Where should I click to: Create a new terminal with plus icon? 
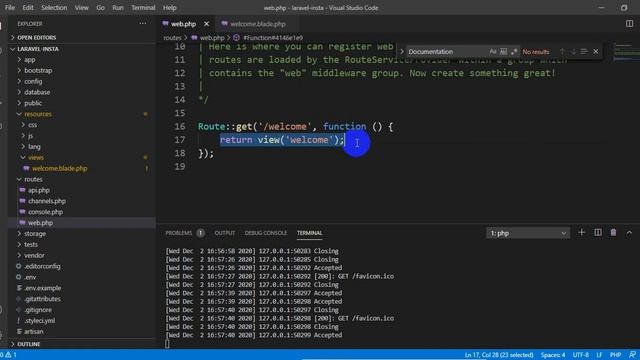click(x=582, y=233)
